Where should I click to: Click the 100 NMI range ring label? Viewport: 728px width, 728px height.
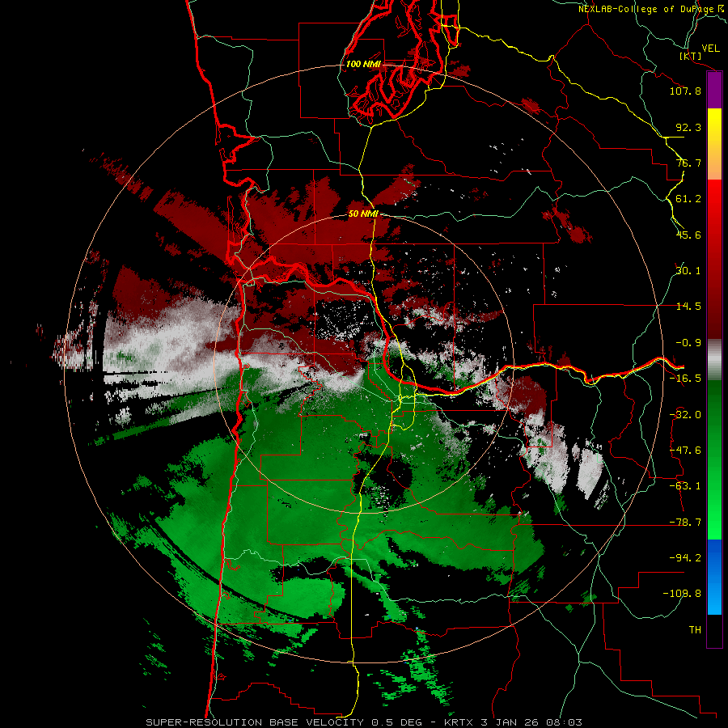(363, 64)
